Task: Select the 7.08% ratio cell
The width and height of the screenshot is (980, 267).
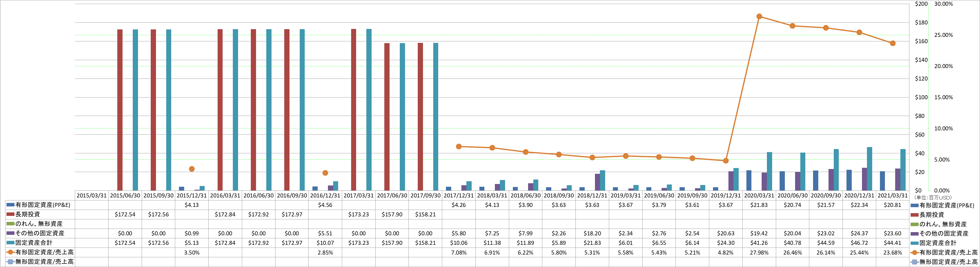Action: [459, 253]
